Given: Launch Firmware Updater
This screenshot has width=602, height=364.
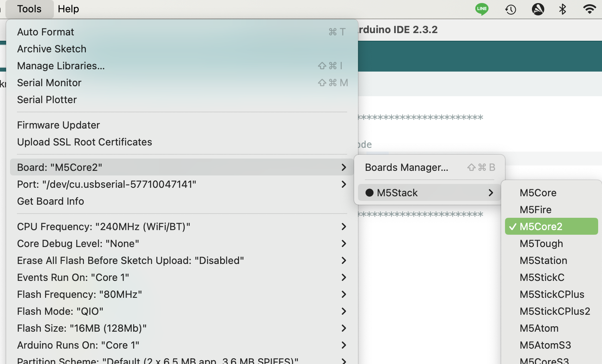Looking at the screenshot, I should [x=182, y=125].
